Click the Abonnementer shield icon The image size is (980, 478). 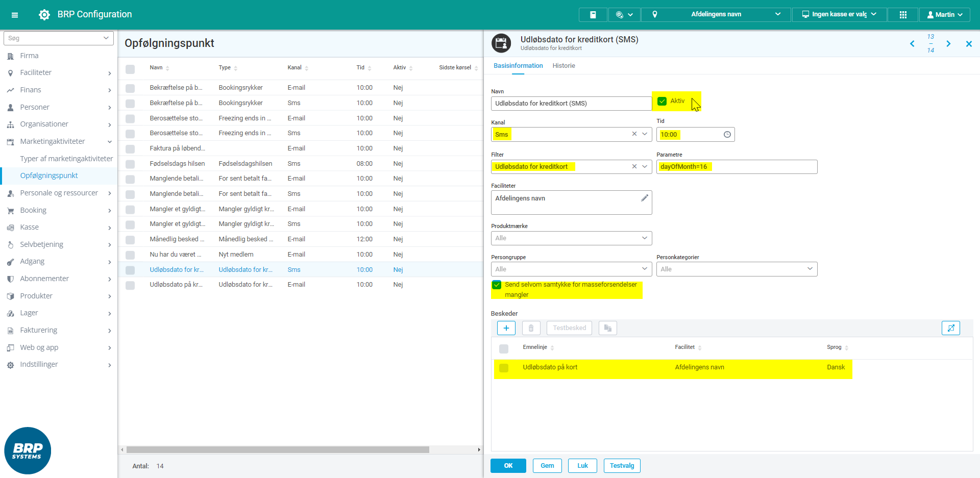tap(10, 279)
